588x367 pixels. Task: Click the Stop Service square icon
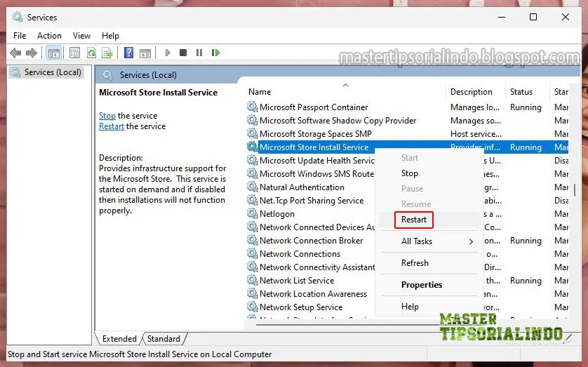click(183, 53)
